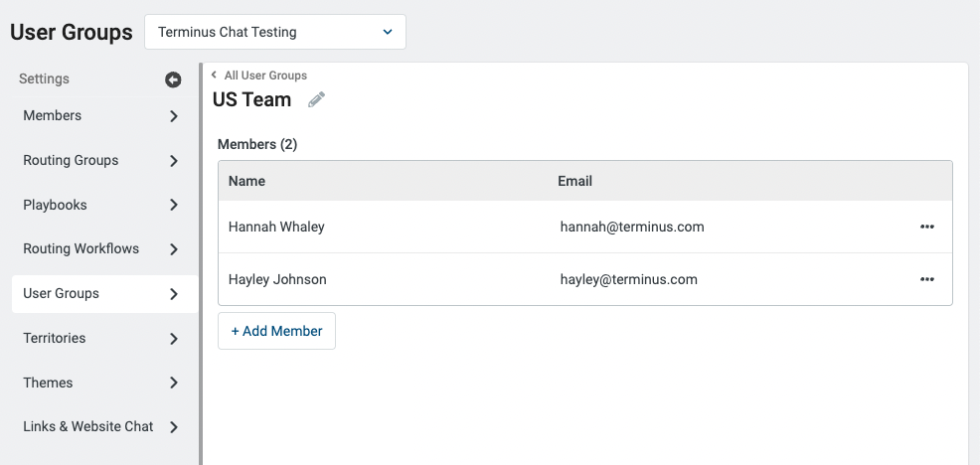Click the + Add Member button
The image size is (980, 465).
(277, 331)
